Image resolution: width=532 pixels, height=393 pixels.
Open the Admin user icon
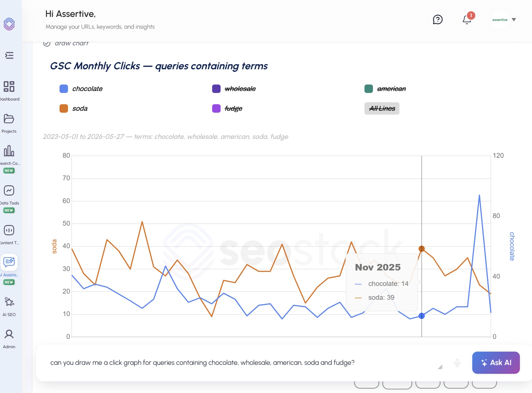click(x=9, y=334)
